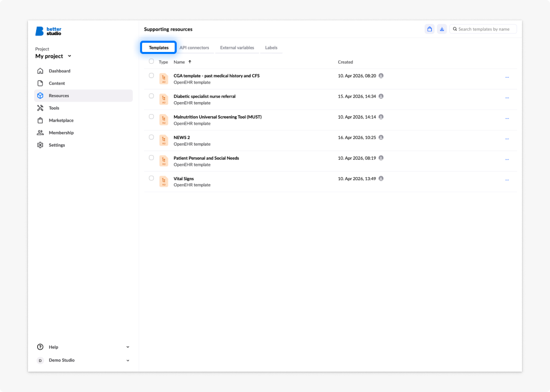Select the Patient Personal and Social Needs checkbox
Viewport: 550px width, 392px height.
click(151, 158)
